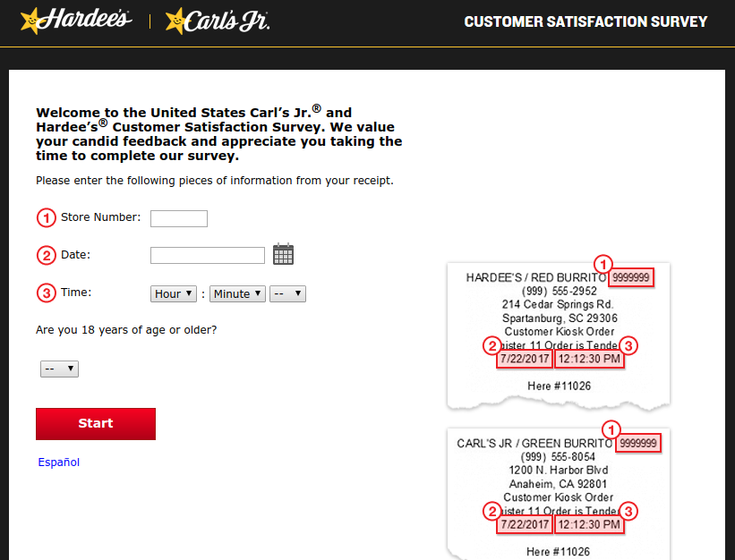
Task: Click the 'Time:' label
Action: click(76, 293)
